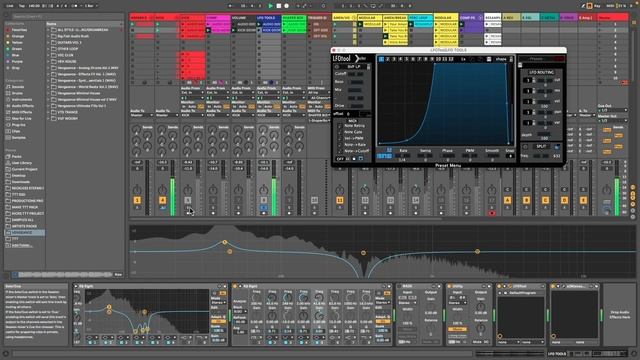Screen dimensions: 640x360
Task: Select LFOTool graph tab 2
Action: (x=387, y=59)
